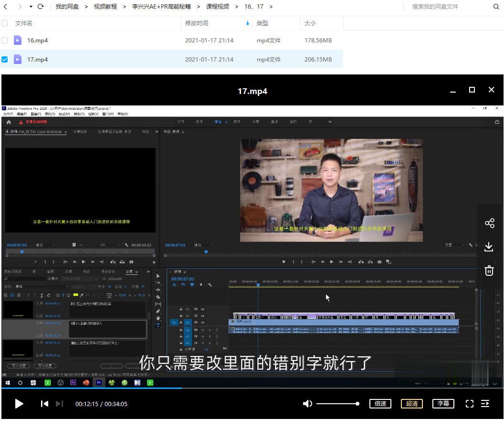This screenshot has width=504, height=429.
Task: Uncheck the 17.mp4 selection checkbox
Action: [4, 59]
